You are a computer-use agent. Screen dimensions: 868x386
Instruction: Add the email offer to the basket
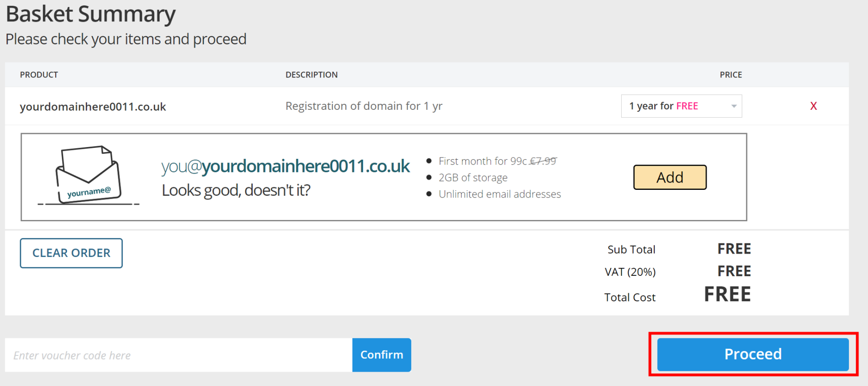(x=669, y=177)
